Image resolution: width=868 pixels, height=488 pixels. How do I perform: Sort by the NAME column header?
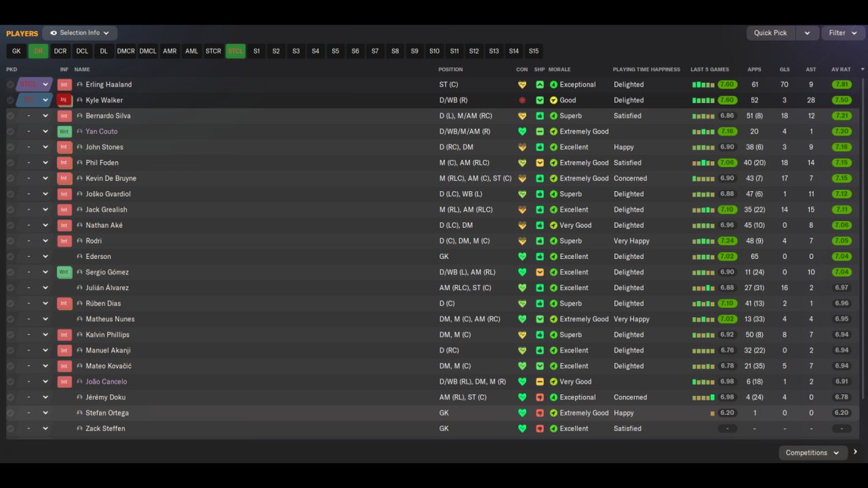(x=82, y=69)
